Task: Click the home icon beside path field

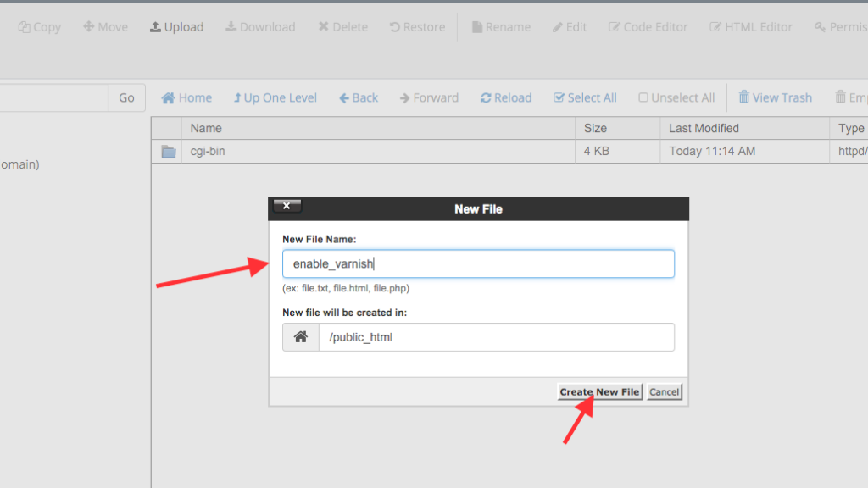Action: 301,337
